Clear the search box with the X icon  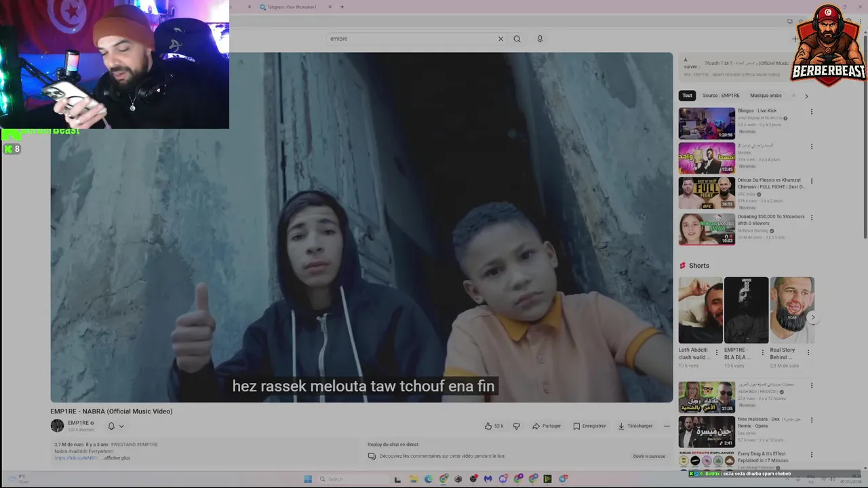[x=500, y=39]
